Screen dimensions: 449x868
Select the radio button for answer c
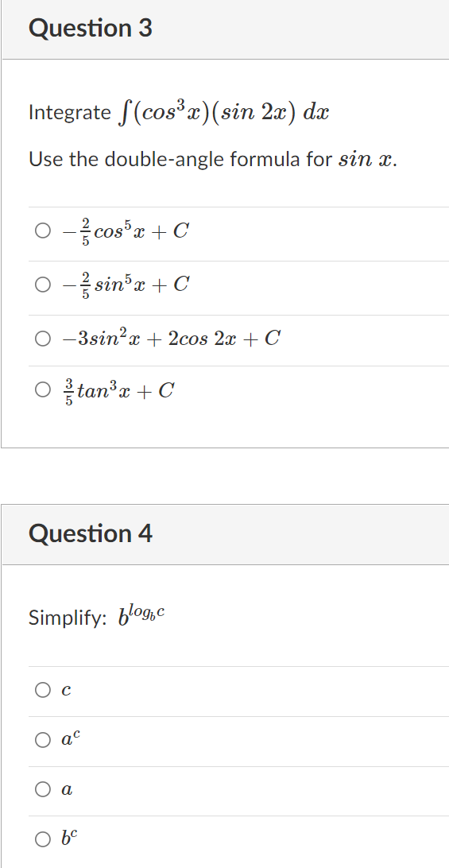43,690
